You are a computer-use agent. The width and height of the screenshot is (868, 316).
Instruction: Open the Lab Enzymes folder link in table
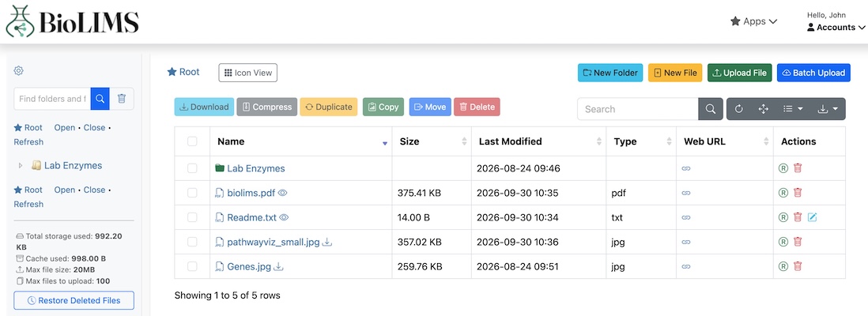(256, 168)
